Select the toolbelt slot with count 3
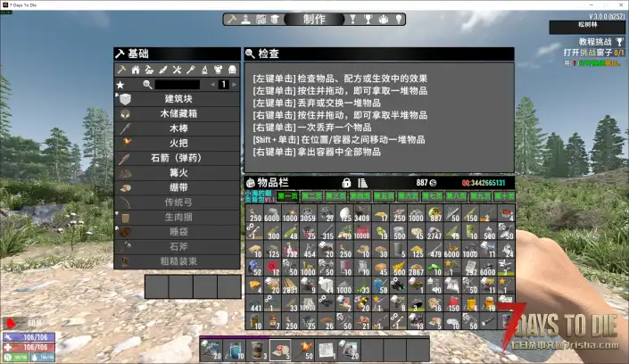The width and height of the screenshot is (629, 364). pos(257,350)
